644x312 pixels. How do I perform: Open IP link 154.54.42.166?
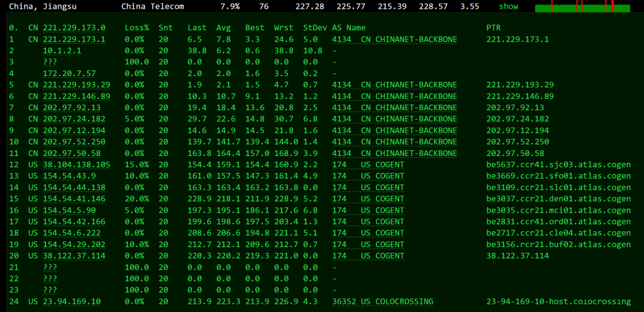[74, 221]
